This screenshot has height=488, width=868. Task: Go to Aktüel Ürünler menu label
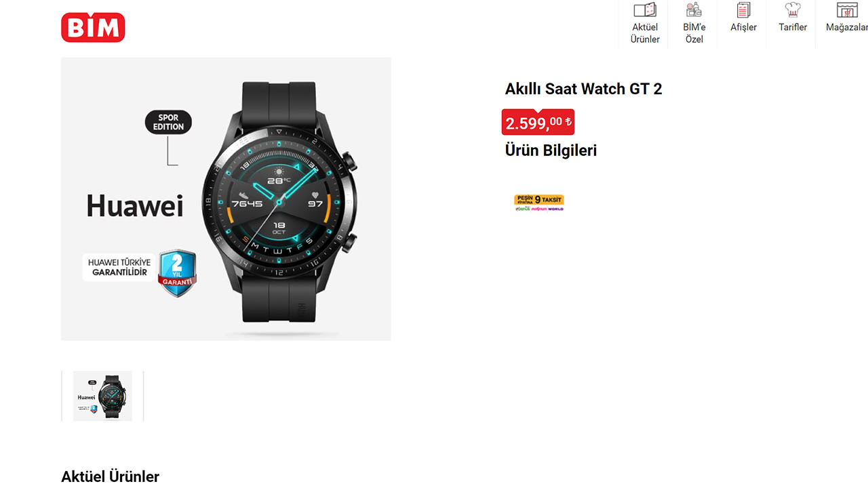point(645,33)
